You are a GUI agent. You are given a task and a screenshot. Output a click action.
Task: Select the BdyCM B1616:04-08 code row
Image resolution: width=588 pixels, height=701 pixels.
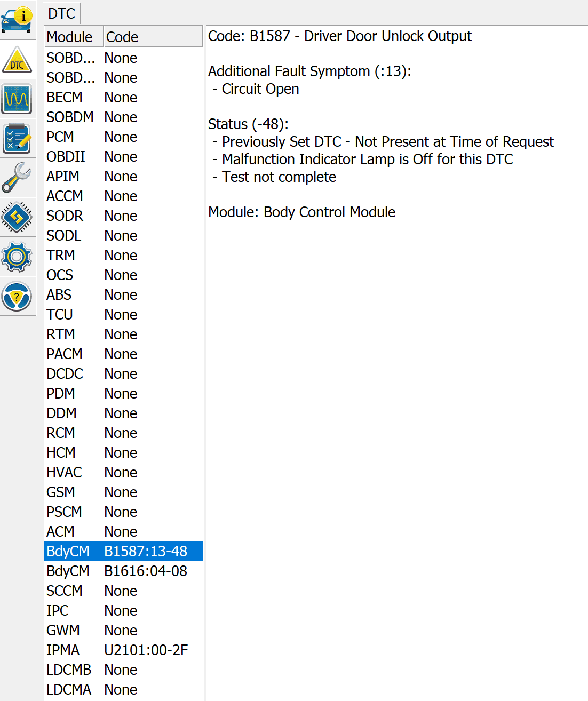click(x=123, y=571)
